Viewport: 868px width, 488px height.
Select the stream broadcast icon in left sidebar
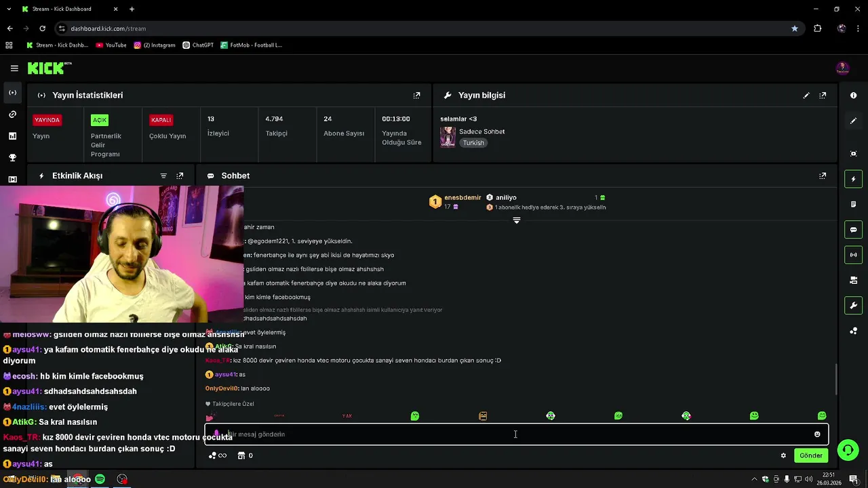coord(12,93)
